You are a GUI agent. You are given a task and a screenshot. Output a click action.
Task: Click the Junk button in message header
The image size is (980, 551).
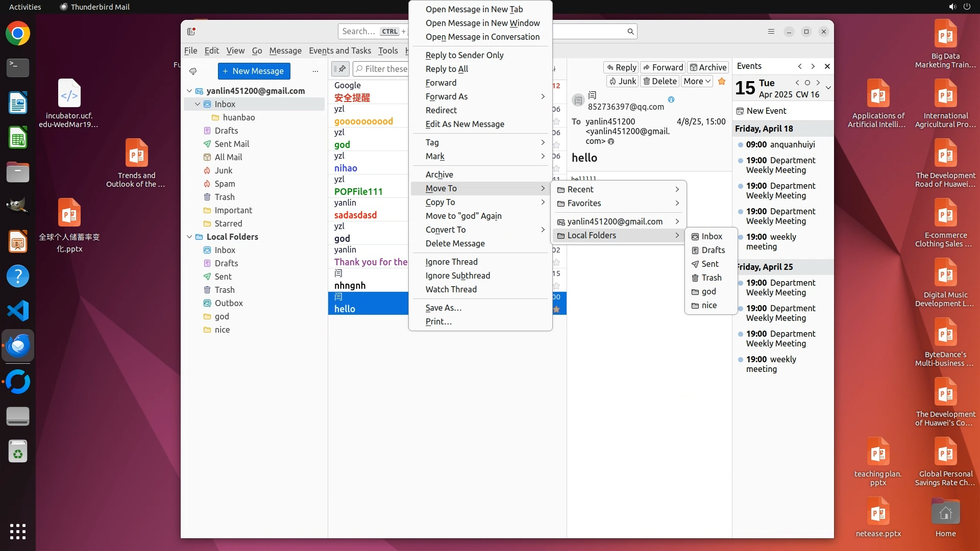click(622, 81)
